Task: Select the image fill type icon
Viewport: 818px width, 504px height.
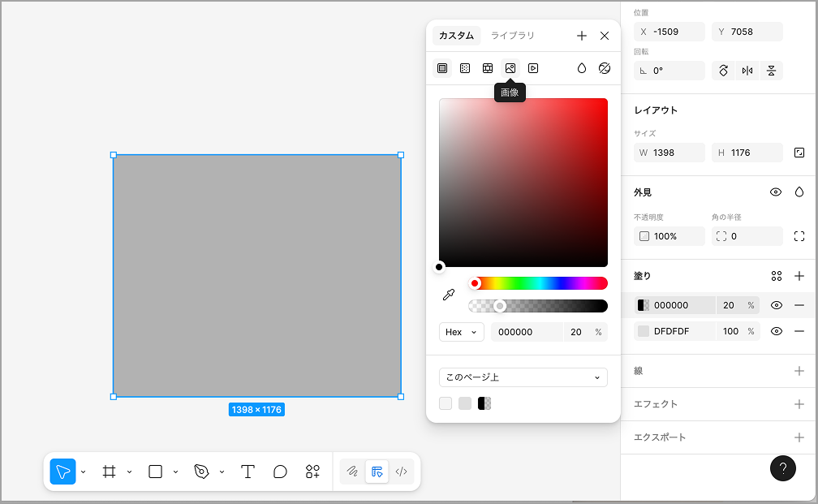Action: [510, 68]
